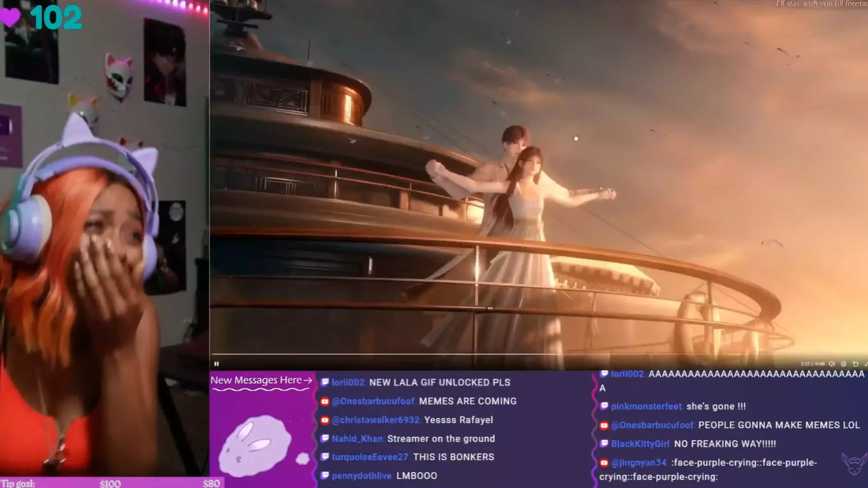Click the 2:37 / 4:58 video time display
This screenshot has width=868, height=488.
(x=812, y=364)
